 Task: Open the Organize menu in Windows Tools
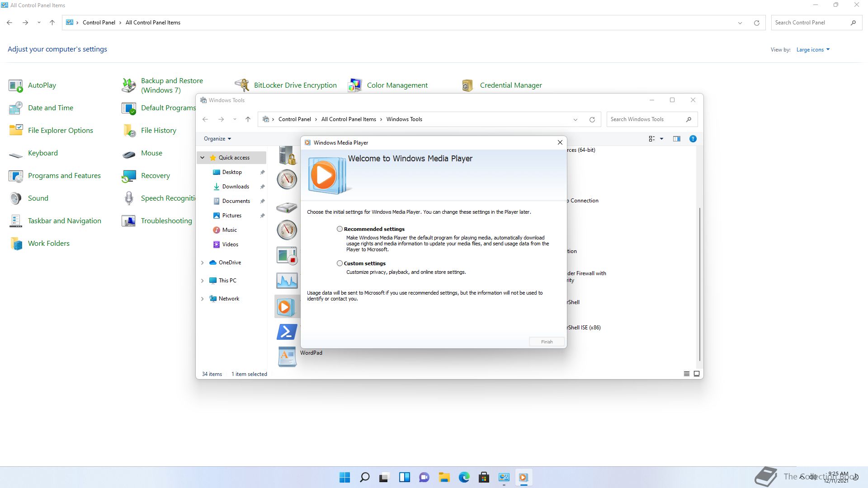(217, 139)
